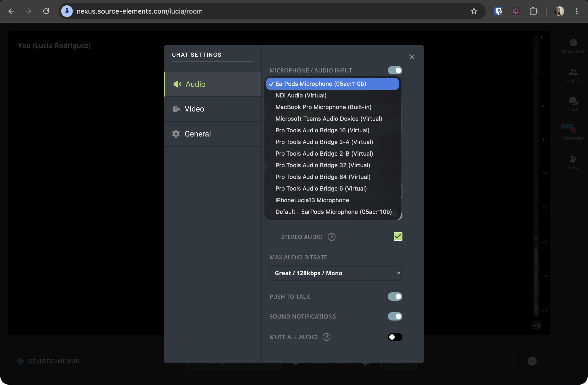Turn on Mute All Audio toggle
This screenshot has height=385, width=588.
395,337
